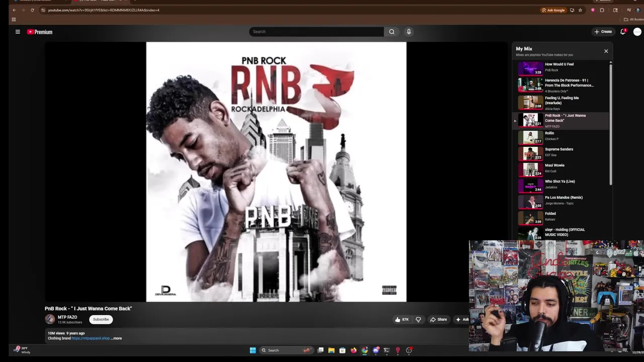Open YouTube notifications bell
Image resolution: width=644 pixels, height=362 pixels.
tap(623, 32)
